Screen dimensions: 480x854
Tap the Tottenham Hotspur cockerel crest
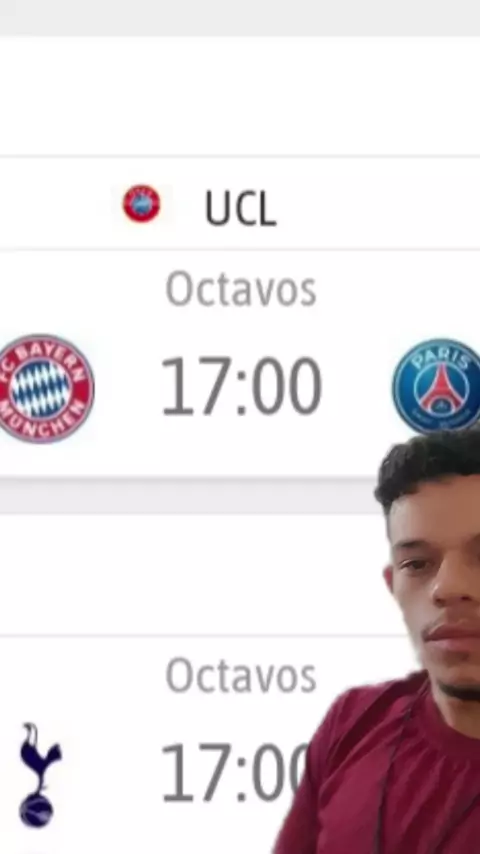click(x=39, y=775)
